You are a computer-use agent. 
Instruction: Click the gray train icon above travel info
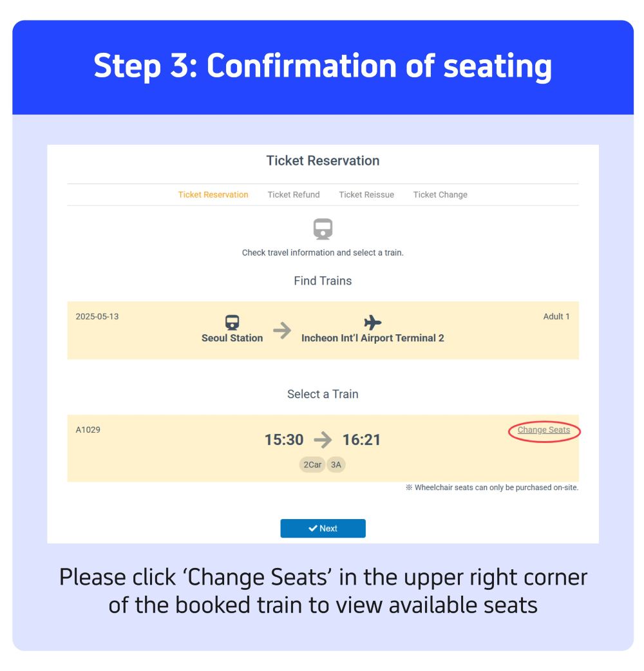click(x=322, y=229)
